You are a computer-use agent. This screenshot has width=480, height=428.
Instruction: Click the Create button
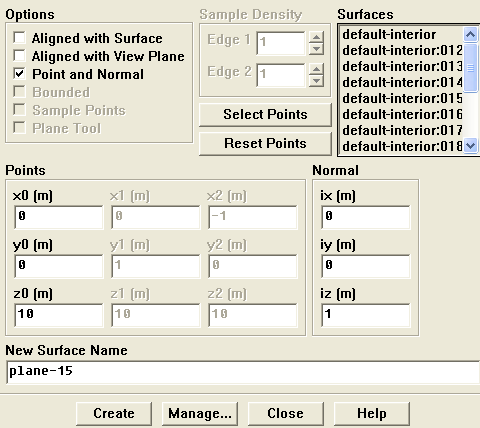click(x=114, y=414)
